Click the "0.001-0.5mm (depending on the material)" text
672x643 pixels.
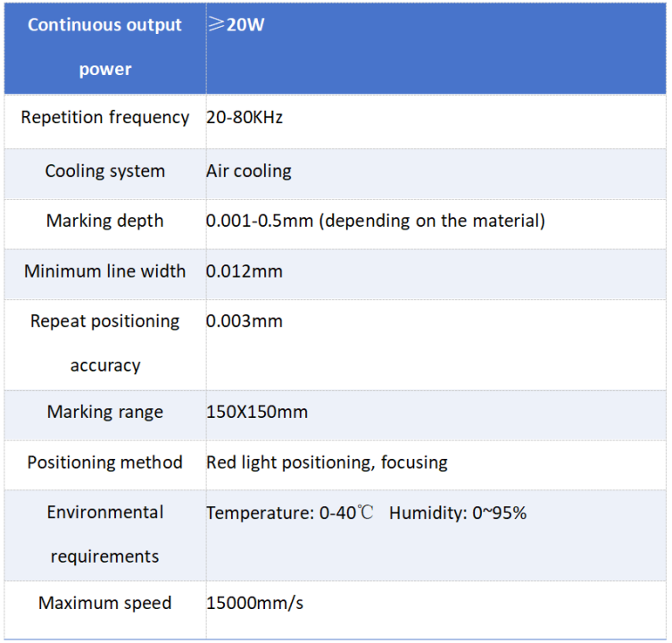point(375,221)
